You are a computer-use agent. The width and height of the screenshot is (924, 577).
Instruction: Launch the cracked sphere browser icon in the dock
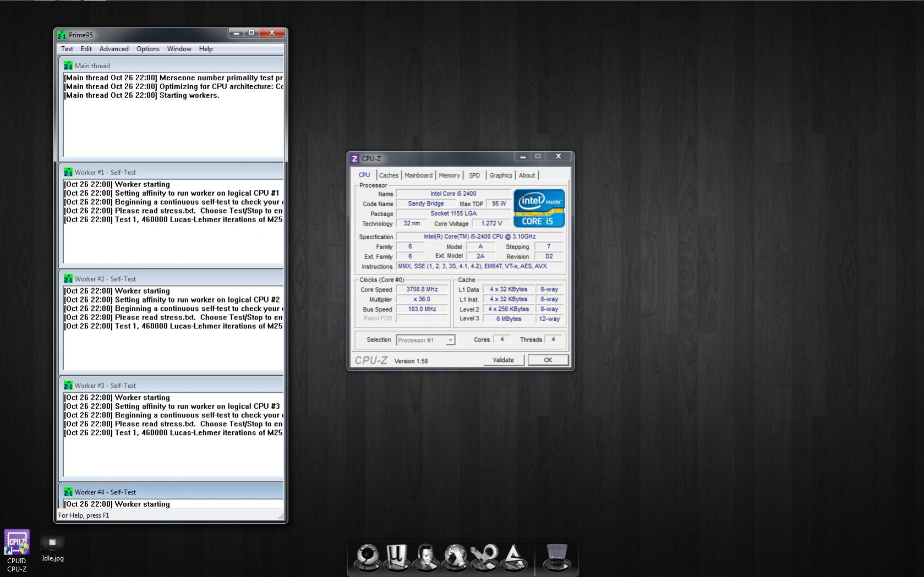pyautogui.click(x=367, y=557)
